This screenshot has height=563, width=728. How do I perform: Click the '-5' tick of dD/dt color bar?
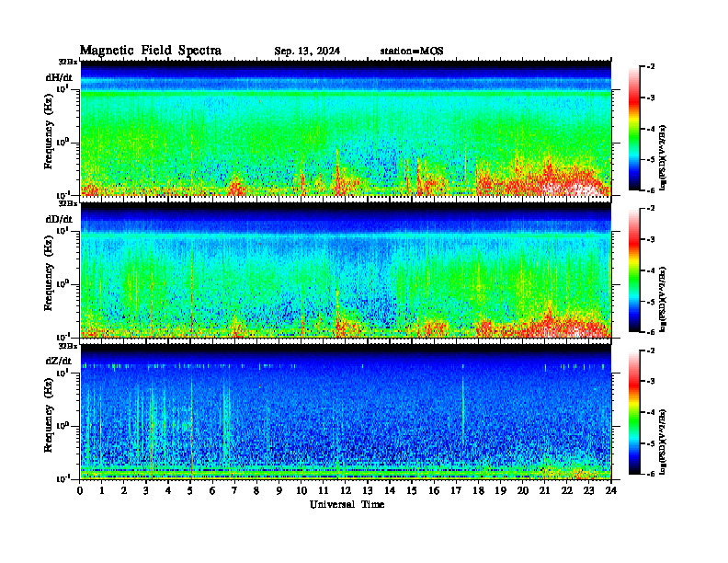651,302
